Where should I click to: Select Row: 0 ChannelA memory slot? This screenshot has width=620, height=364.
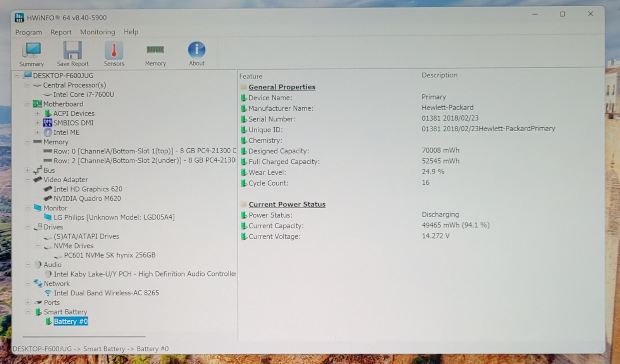coord(145,151)
